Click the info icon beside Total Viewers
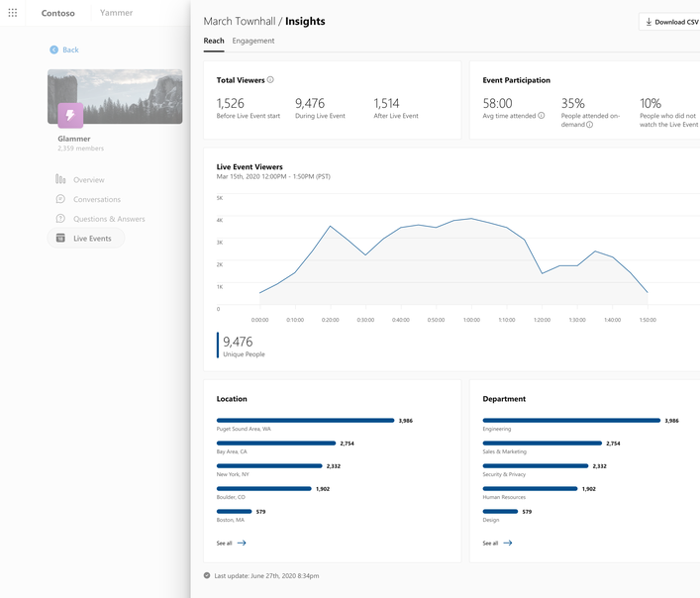Screen dimensions: 700x598 click(x=270, y=80)
